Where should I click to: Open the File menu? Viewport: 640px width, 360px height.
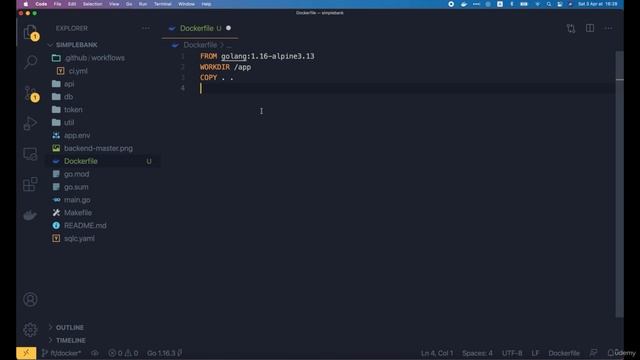57,4
